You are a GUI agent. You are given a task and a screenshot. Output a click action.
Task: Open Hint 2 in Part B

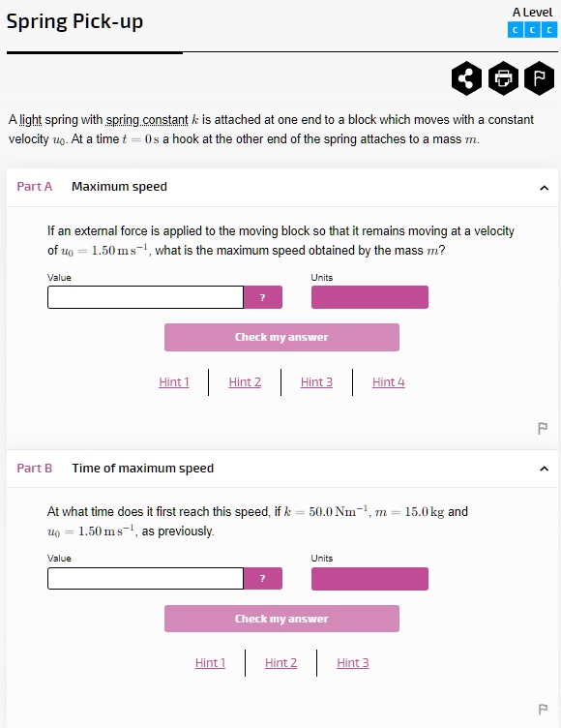[x=280, y=662]
